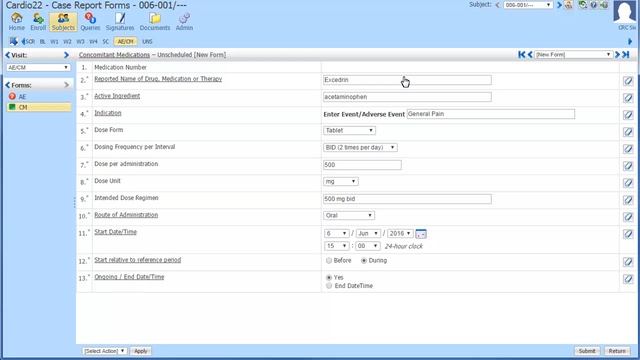Jump to last form record
Viewport: 640px width, 360px height.
point(626,54)
